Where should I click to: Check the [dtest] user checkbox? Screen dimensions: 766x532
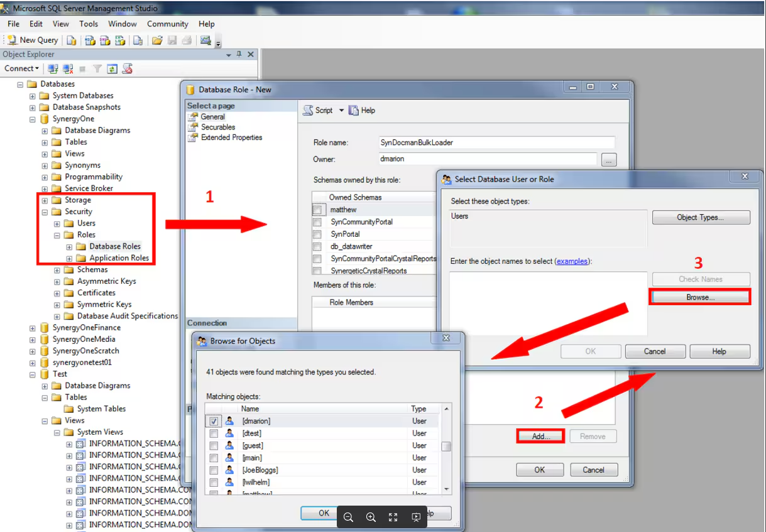pyautogui.click(x=214, y=433)
